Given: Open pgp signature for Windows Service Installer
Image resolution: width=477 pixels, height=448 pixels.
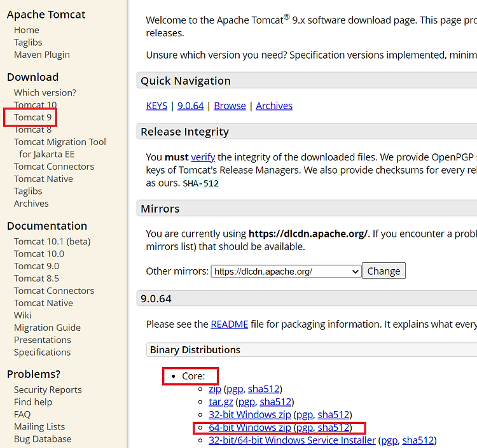Looking at the screenshot, I should 389,441.
